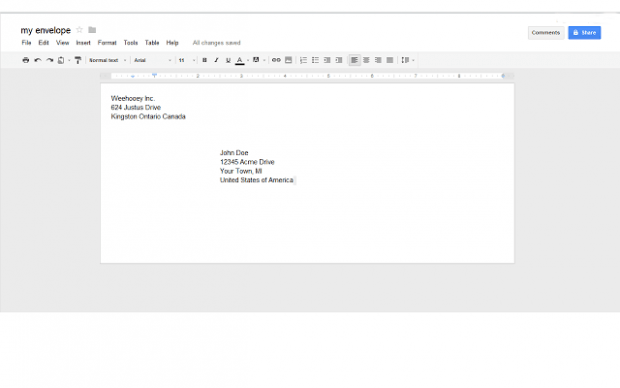Insert a bulleted list
Viewport: 620px width, 388px height.
pos(315,60)
